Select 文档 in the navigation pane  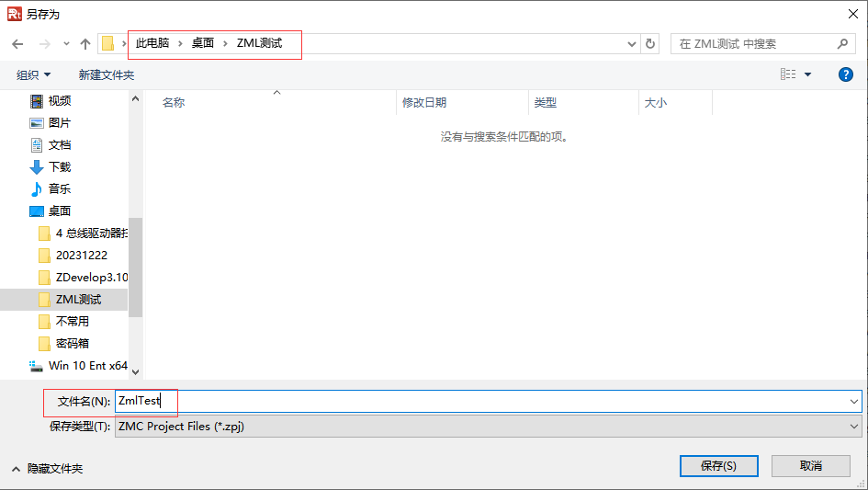pos(59,145)
